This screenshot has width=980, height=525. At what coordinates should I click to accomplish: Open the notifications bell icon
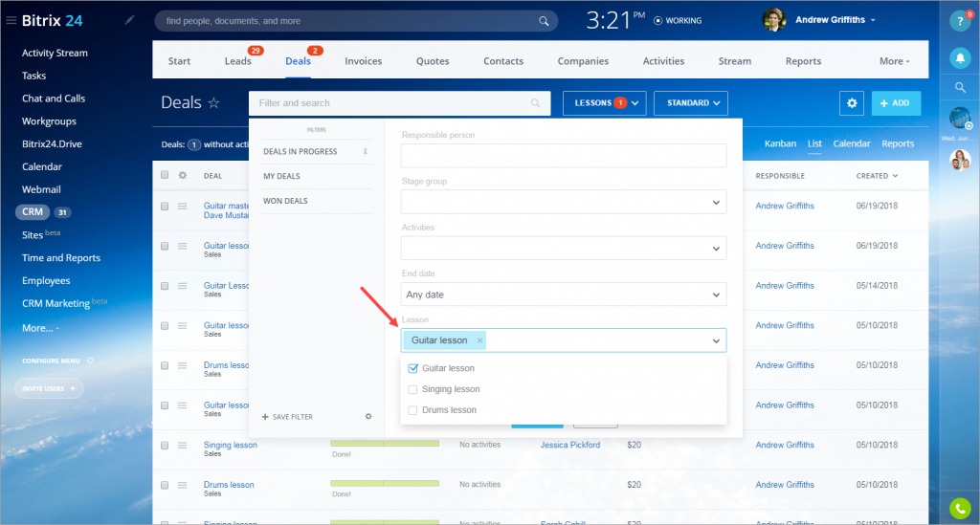[960, 58]
